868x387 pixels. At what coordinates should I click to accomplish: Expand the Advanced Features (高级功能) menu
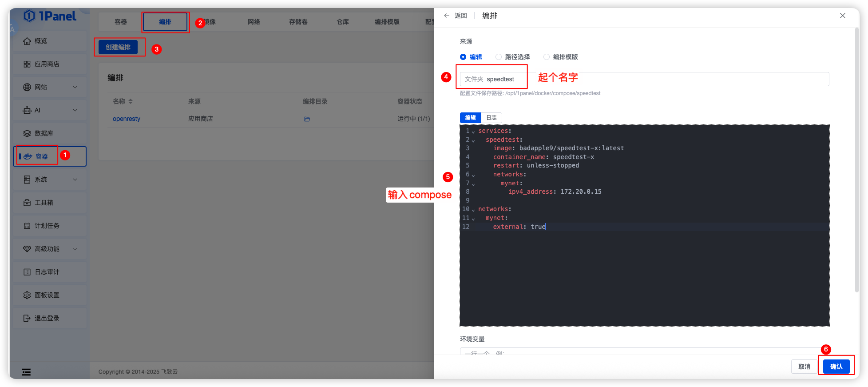click(x=50, y=249)
